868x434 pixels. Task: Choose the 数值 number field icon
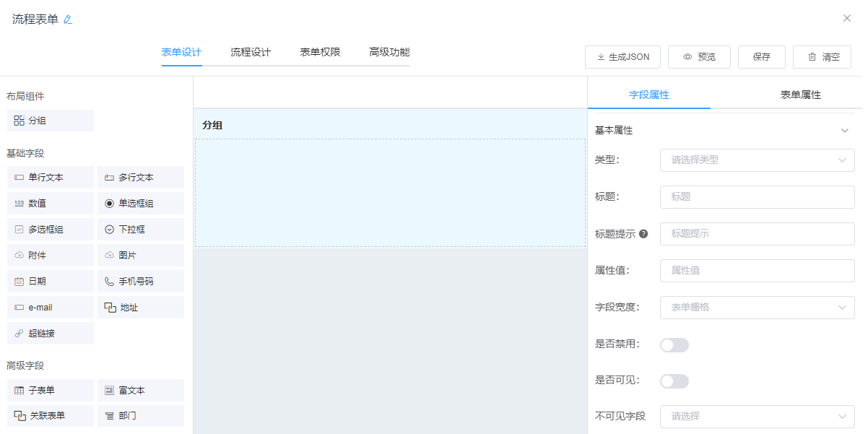coord(19,204)
